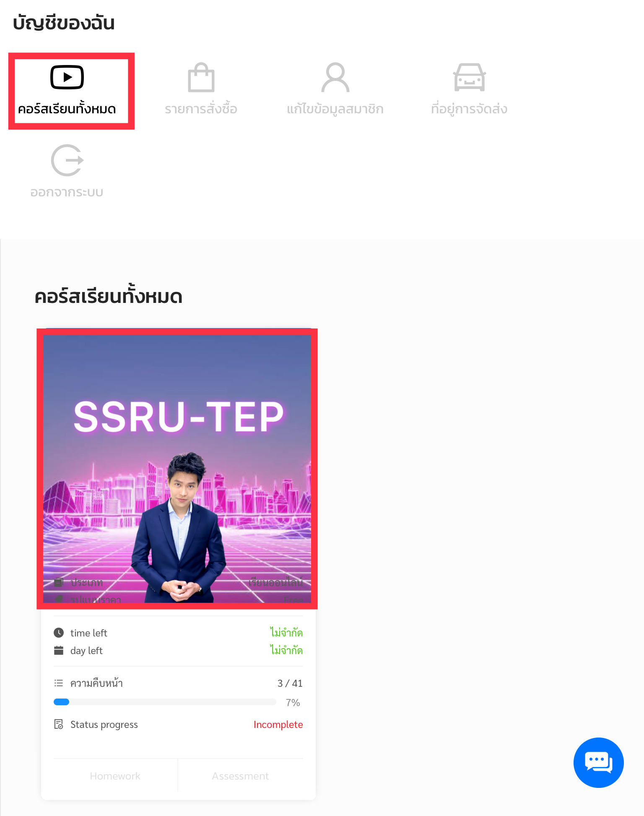This screenshot has height=816, width=644.
Task: Go to ที่อยู่การจัดส่ง section
Action: coord(470,109)
